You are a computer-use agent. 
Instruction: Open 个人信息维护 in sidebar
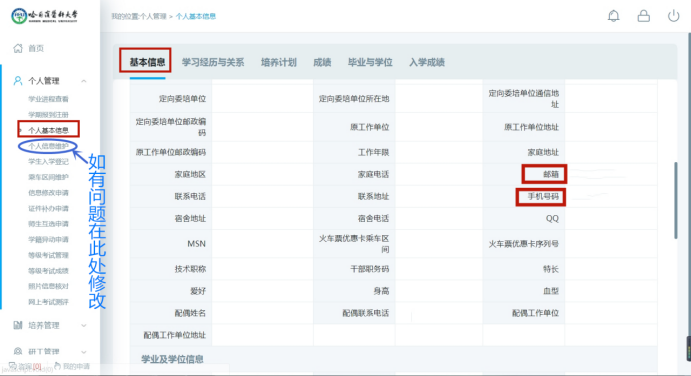tap(48, 146)
